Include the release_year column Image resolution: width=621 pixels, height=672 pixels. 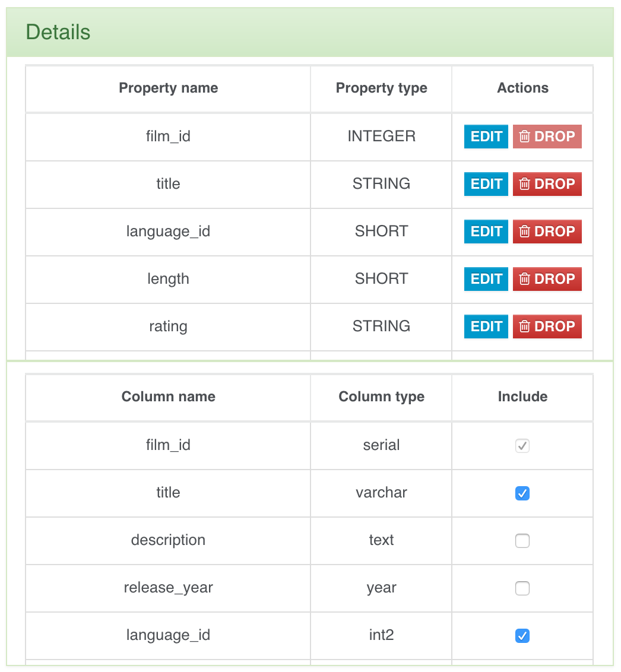coord(522,588)
